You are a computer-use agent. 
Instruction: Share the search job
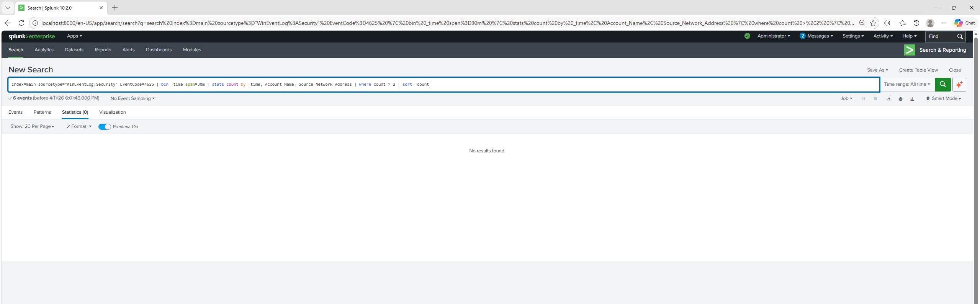click(888, 99)
